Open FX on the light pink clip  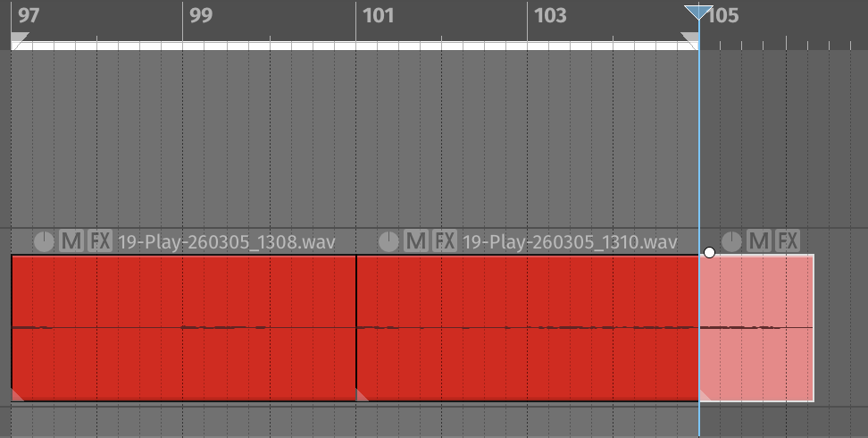point(788,241)
